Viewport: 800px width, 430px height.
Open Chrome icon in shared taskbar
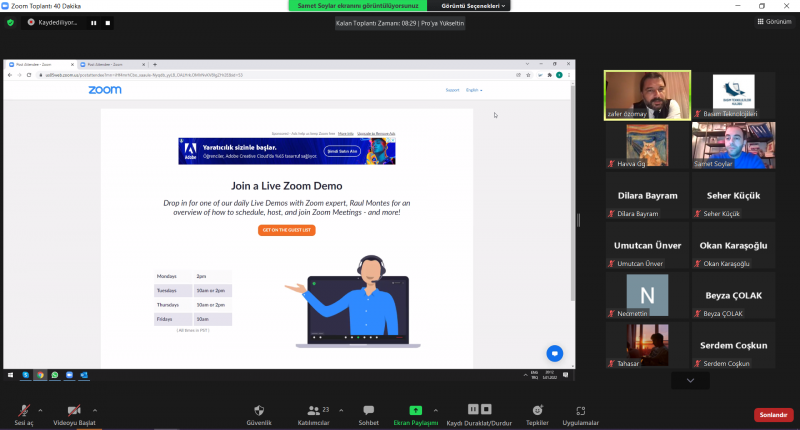40,375
